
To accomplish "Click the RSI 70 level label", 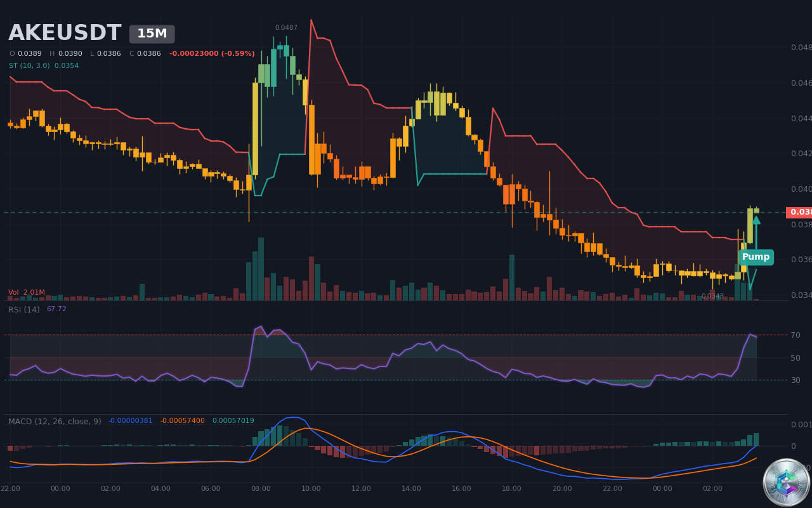I will point(796,335).
